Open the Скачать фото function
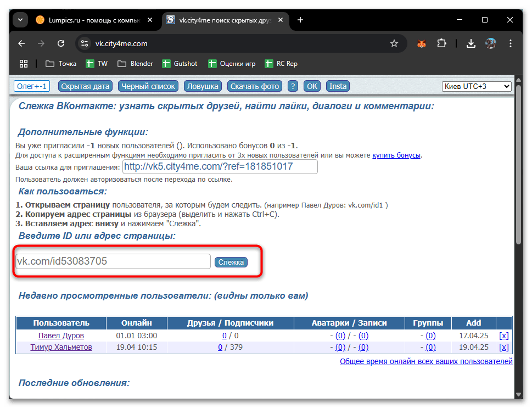The image size is (532, 408). tap(255, 86)
